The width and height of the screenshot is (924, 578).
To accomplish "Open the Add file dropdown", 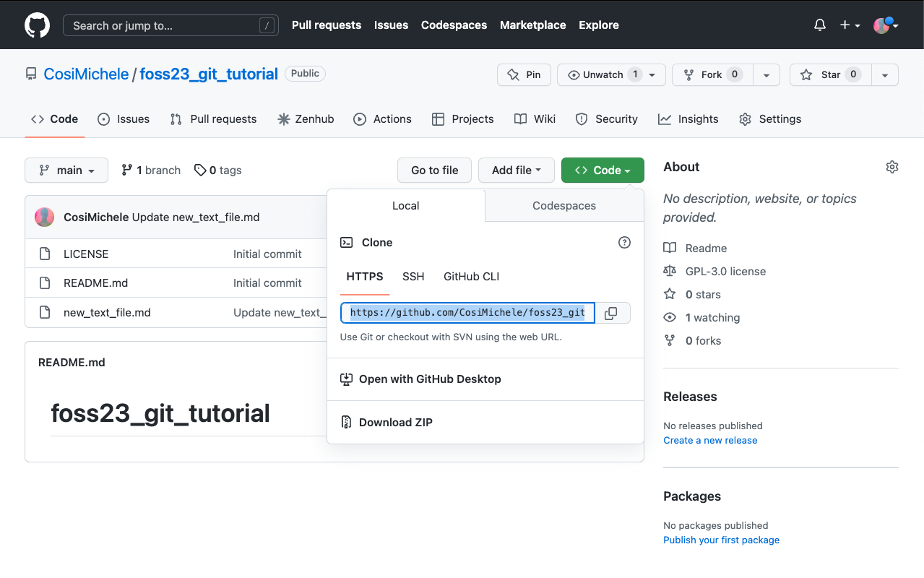I will pyautogui.click(x=517, y=171).
